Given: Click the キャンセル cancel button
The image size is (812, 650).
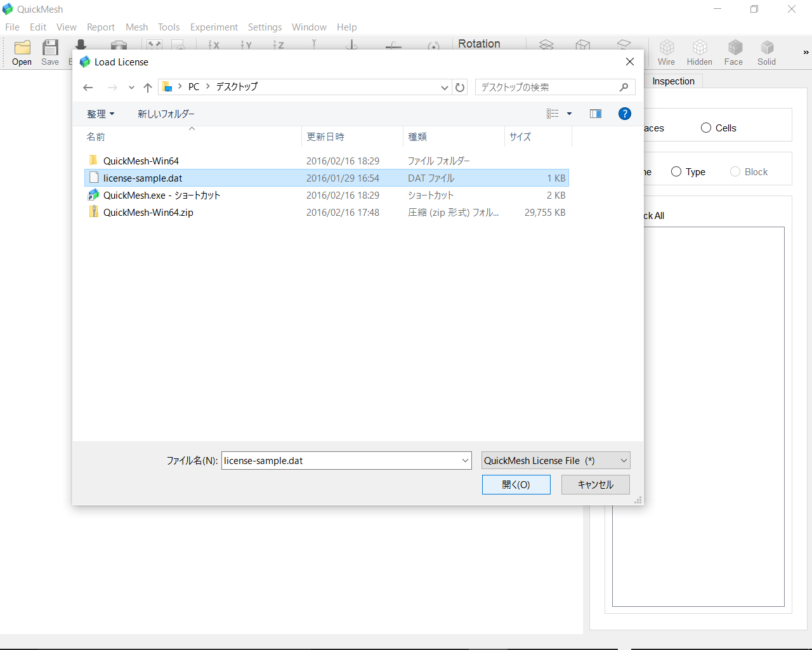Looking at the screenshot, I should tap(596, 484).
